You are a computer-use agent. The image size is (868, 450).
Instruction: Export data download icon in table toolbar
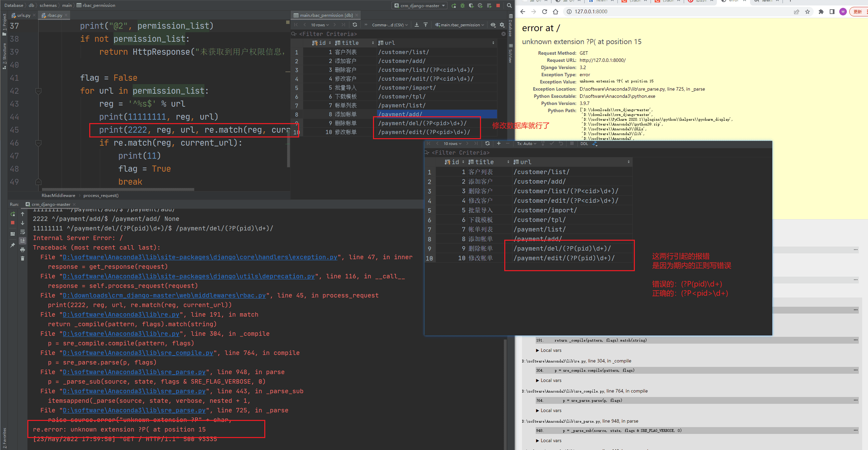pos(417,25)
